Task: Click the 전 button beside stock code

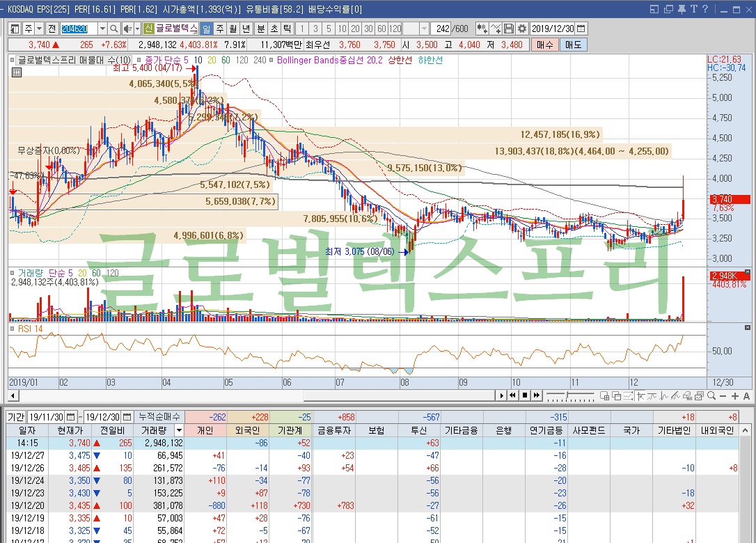Action: click(52, 29)
